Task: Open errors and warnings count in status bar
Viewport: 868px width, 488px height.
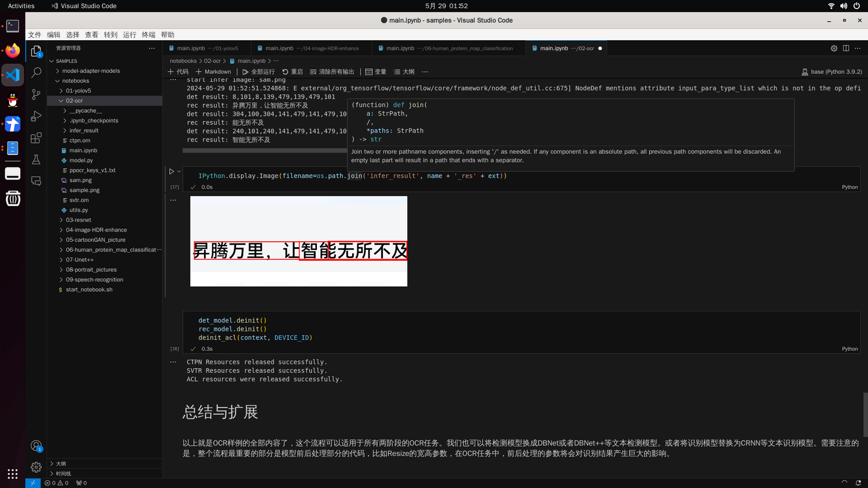Action: pyautogui.click(x=56, y=483)
